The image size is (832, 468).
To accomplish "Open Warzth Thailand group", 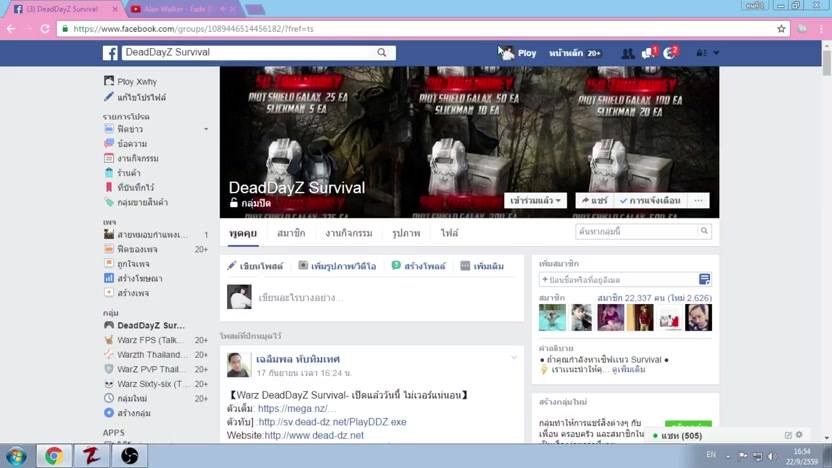I will pyautogui.click(x=144, y=354).
